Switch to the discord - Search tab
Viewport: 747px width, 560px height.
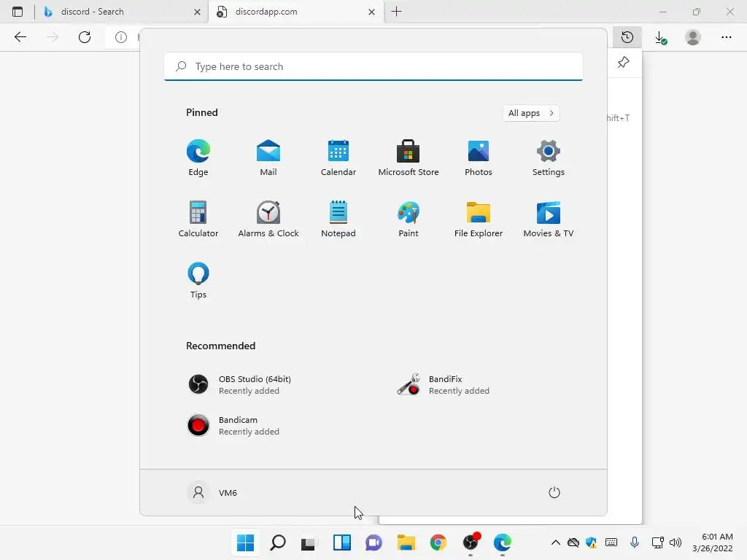122,12
